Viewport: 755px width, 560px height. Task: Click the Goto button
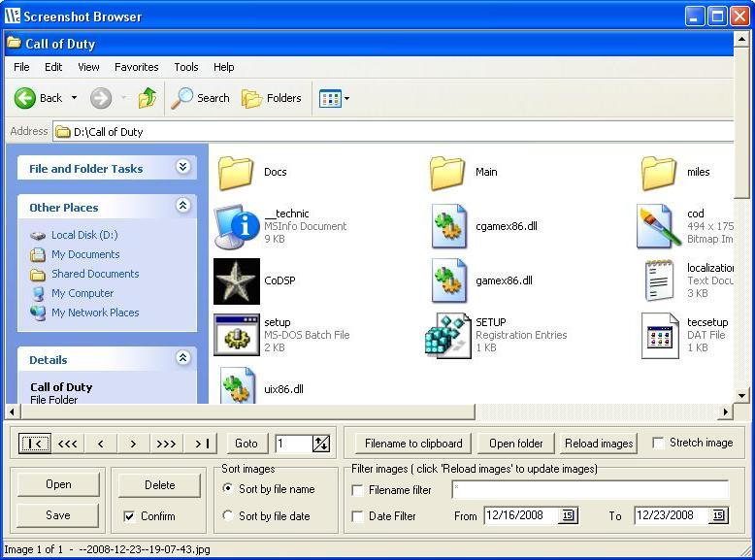[x=246, y=443]
